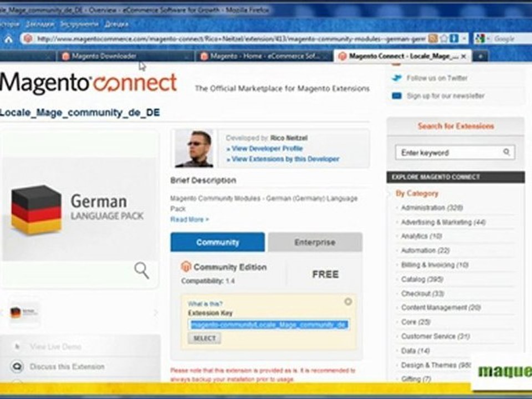Click the Discuss this Extension speech bubble icon
The image size is (532, 399).
pyautogui.click(x=17, y=366)
